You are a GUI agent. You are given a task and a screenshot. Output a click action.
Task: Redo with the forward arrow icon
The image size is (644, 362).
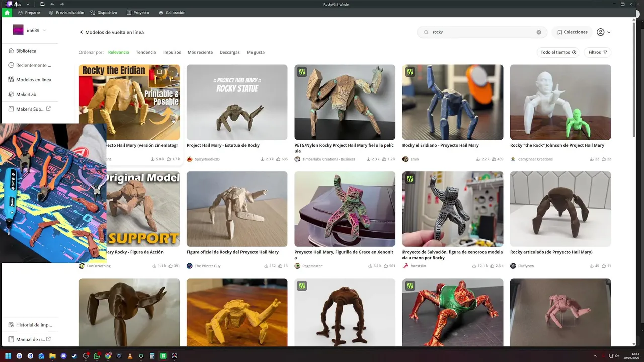(x=61, y=4)
